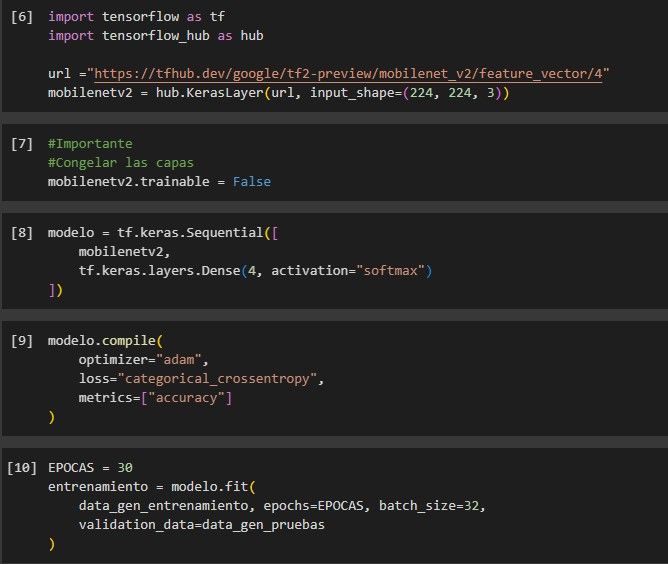Click the closing '])' in cell 8
This screenshot has width=668, height=564.
(x=56, y=291)
